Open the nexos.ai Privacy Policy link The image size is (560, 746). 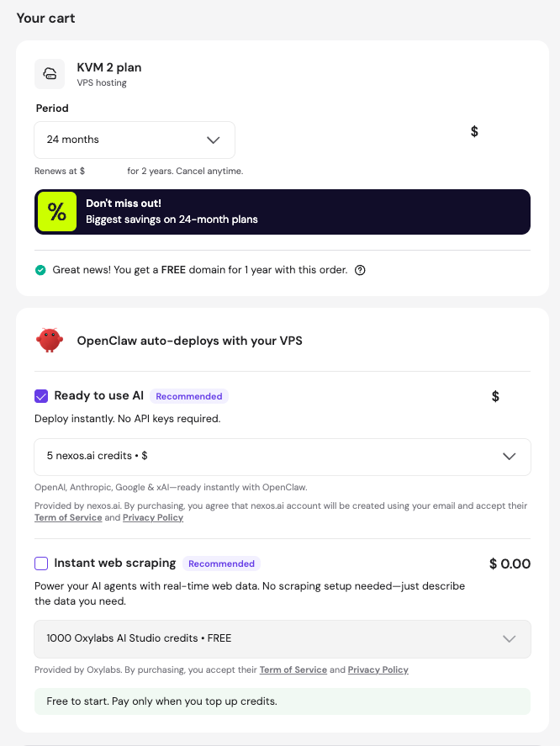click(x=153, y=518)
